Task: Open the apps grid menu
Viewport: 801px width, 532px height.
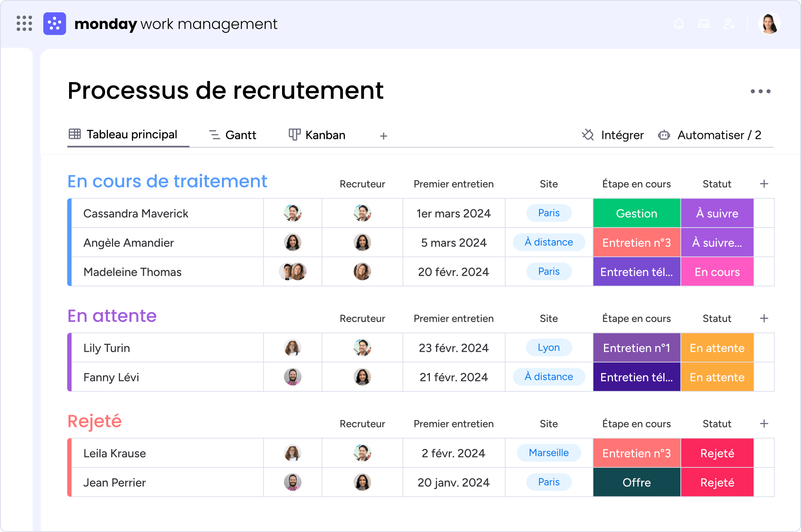Action: [24, 24]
